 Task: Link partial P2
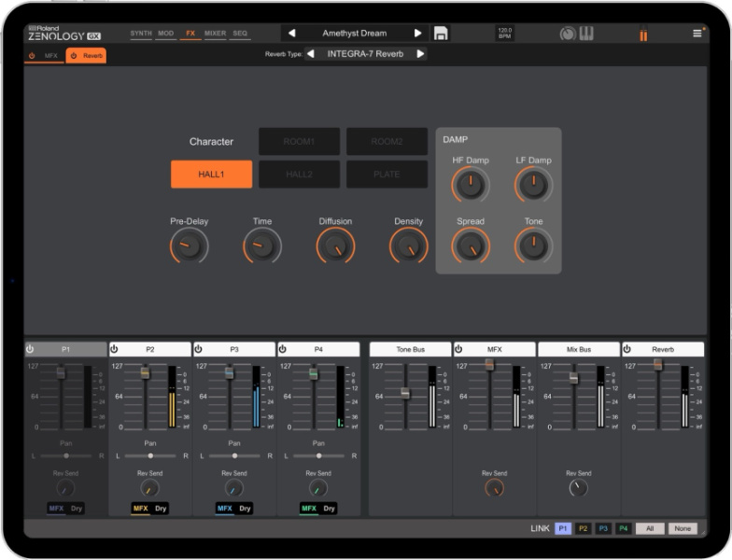click(583, 528)
